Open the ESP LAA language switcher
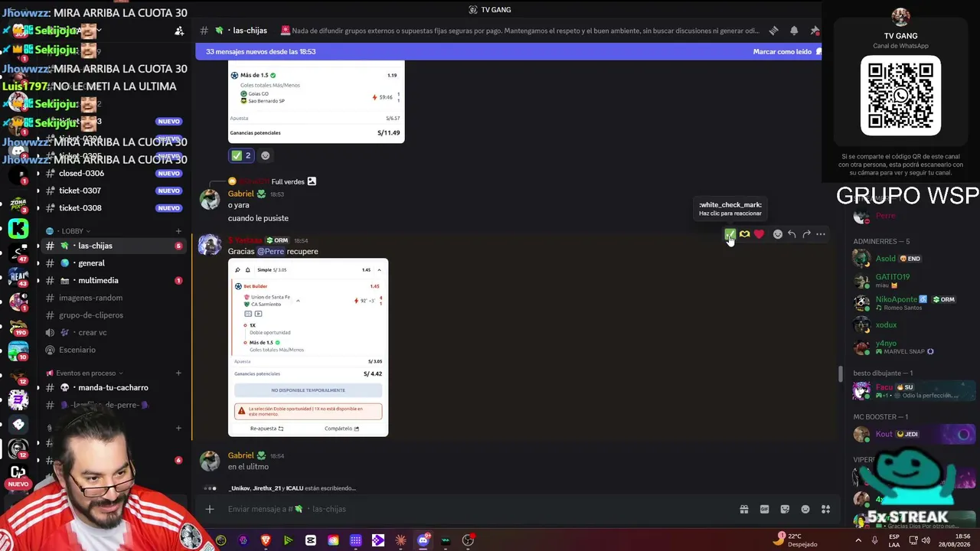This screenshot has height=551, width=980. click(894, 540)
